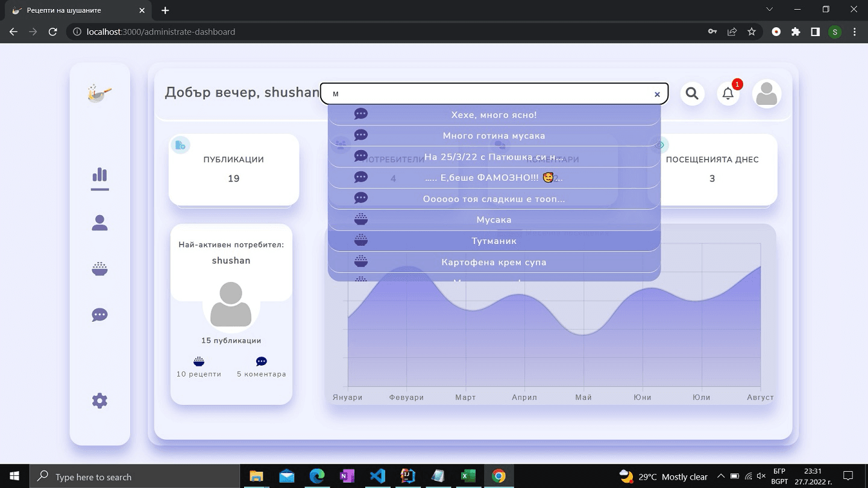Click the bowl icon beside "Картофена крем супа"
The width and height of the screenshot is (868, 488).
pyautogui.click(x=361, y=261)
